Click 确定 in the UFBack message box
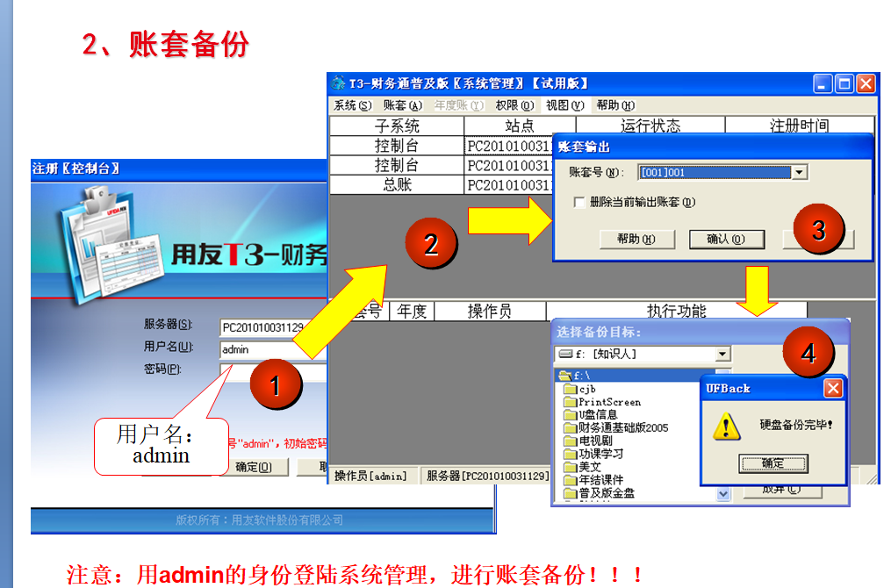This screenshot has height=588, width=891. point(772,463)
